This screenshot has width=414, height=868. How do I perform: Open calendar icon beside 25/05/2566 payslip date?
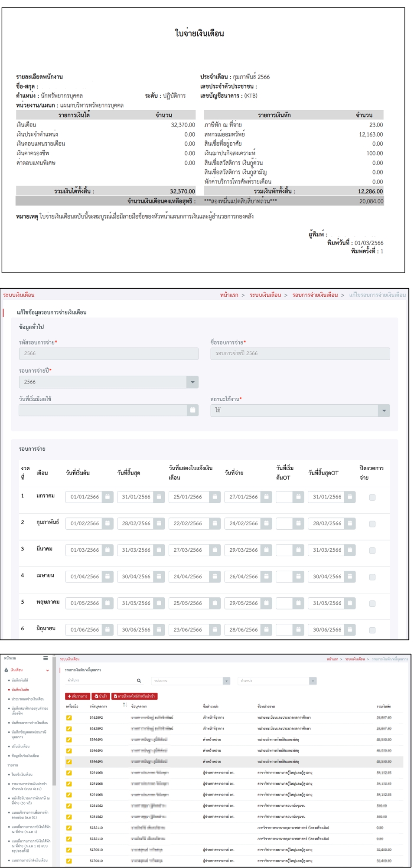215,603
